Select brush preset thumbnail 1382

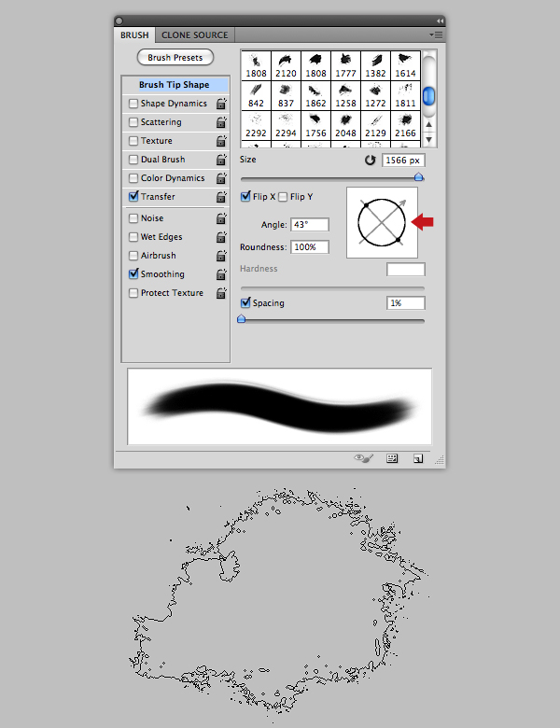(375, 66)
